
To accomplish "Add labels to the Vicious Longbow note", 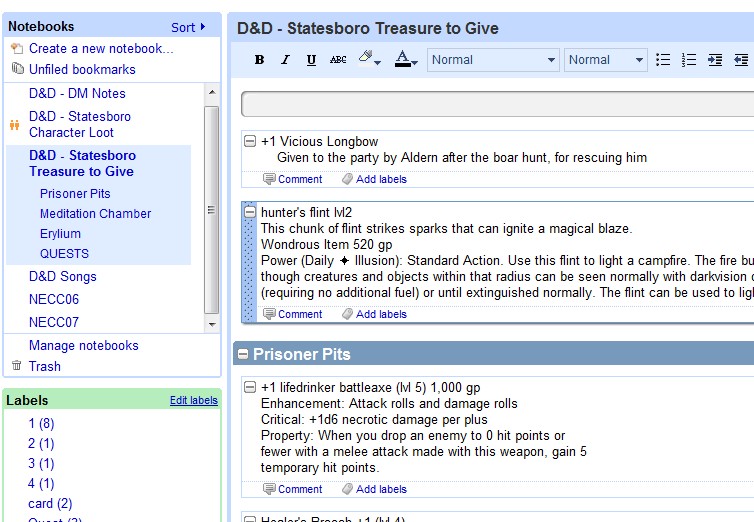I will (x=375, y=179).
